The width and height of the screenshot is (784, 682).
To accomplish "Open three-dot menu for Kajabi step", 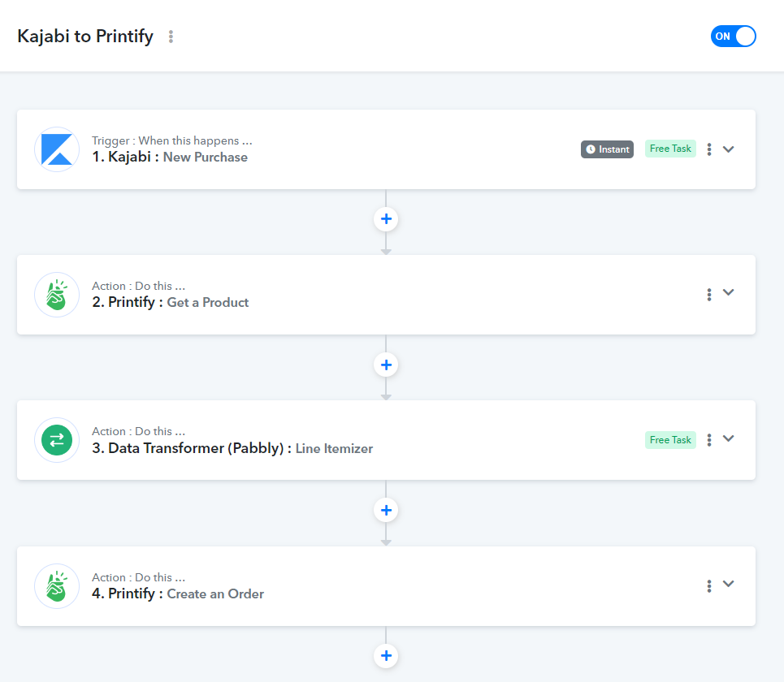I will pos(709,149).
